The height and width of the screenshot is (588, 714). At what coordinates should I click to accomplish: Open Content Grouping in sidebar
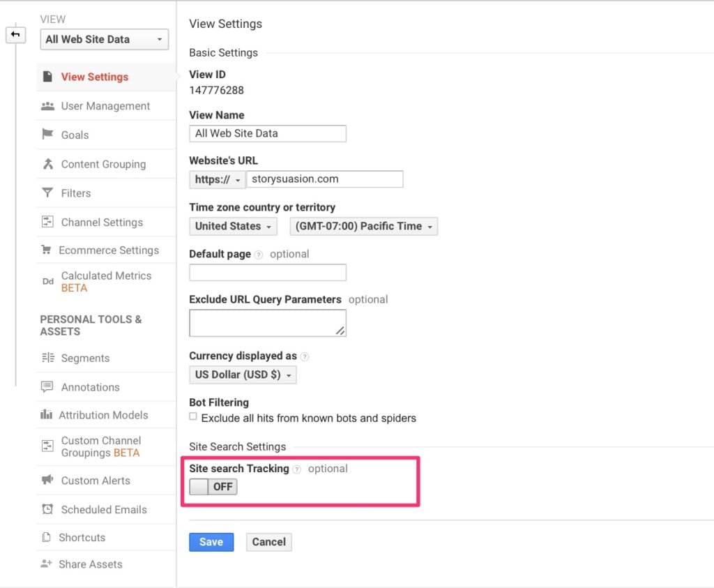(103, 164)
